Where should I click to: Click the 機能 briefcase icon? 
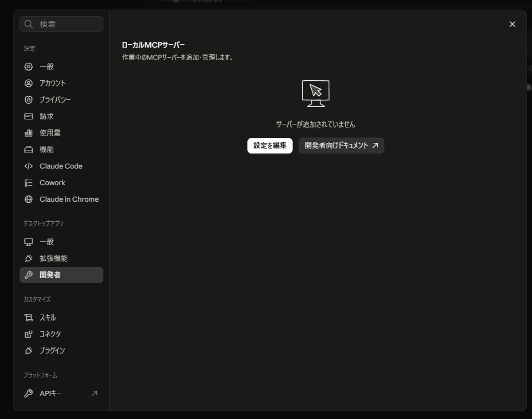coord(28,149)
